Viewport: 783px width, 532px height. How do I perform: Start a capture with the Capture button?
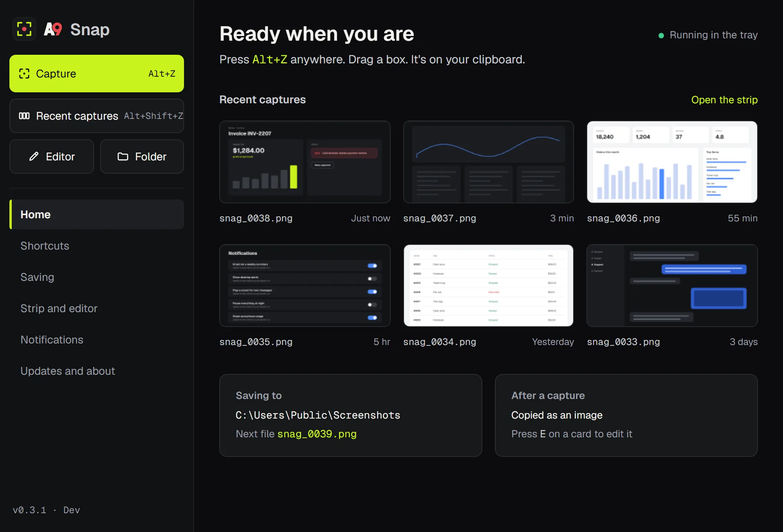(97, 74)
